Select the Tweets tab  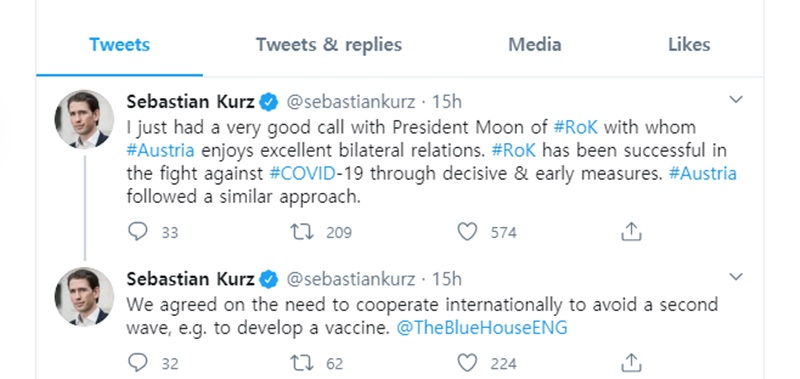119,45
